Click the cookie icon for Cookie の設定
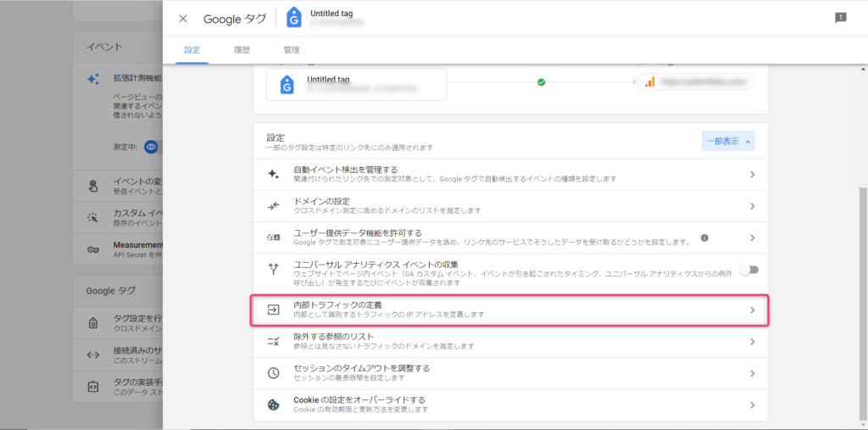This screenshot has height=430, width=868. click(273, 405)
